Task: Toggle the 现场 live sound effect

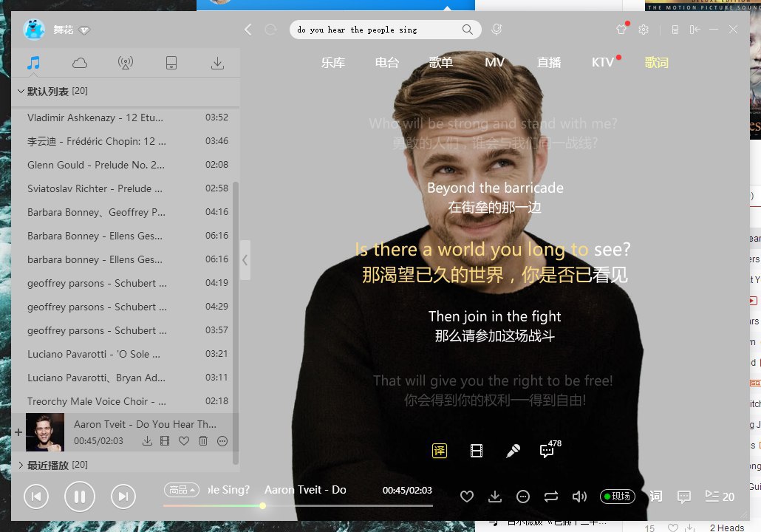Action: 617,497
